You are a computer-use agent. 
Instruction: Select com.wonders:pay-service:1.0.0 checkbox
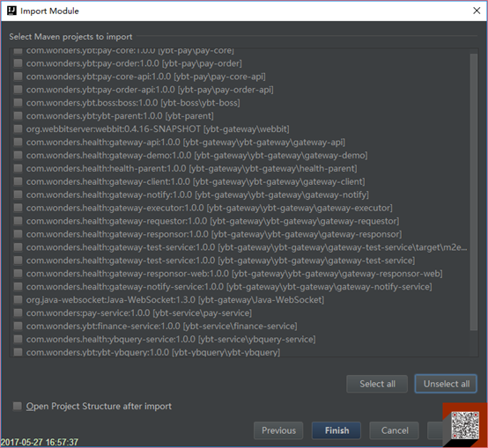[x=18, y=312]
